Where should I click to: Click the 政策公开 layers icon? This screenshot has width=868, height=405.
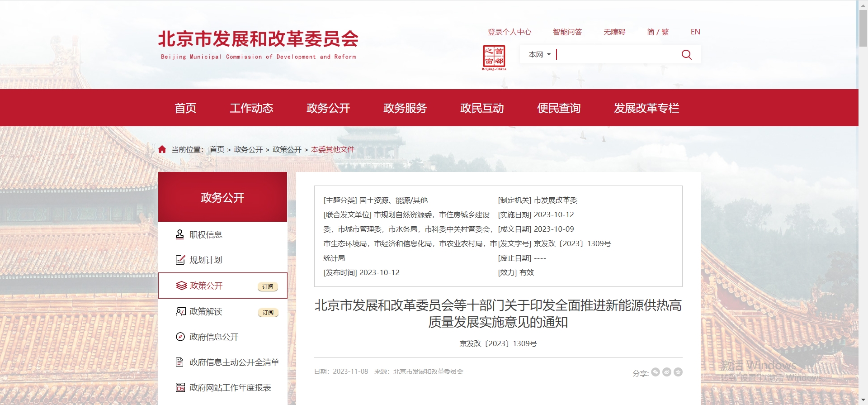181,286
